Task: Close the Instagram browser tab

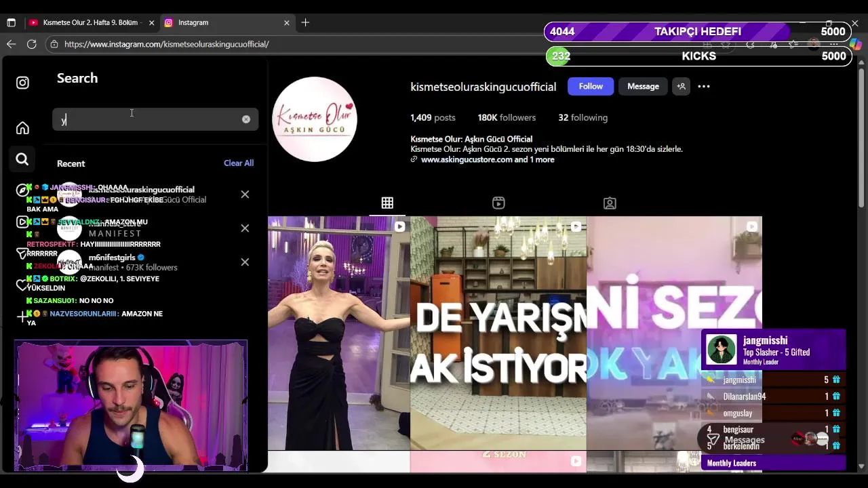Action: pyautogui.click(x=286, y=22)
